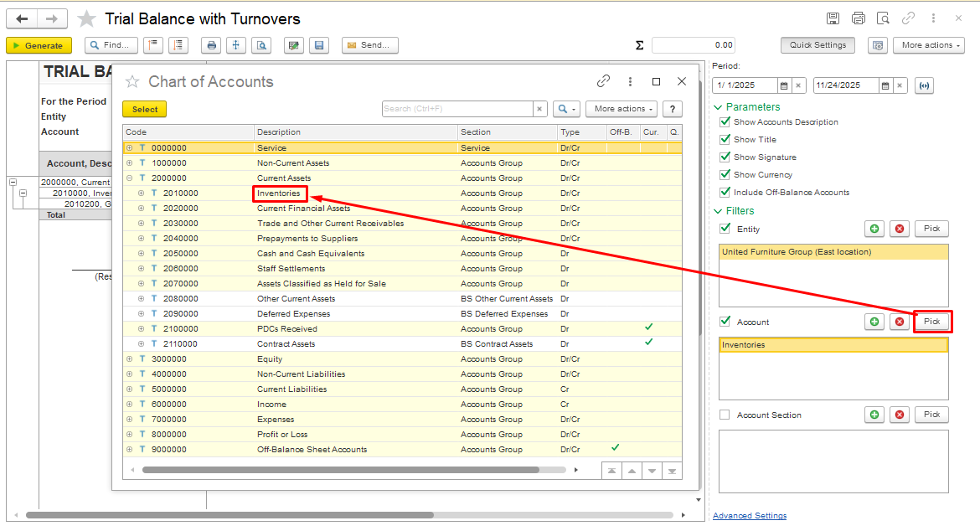Click the Chart of Accounts search field

pyautogui.click(x=456, y=109)
